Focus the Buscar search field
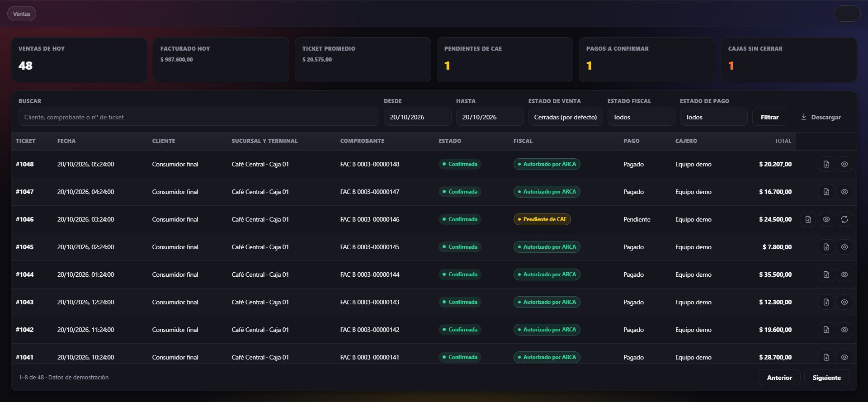The image size is (868, 402). [198, 117]
